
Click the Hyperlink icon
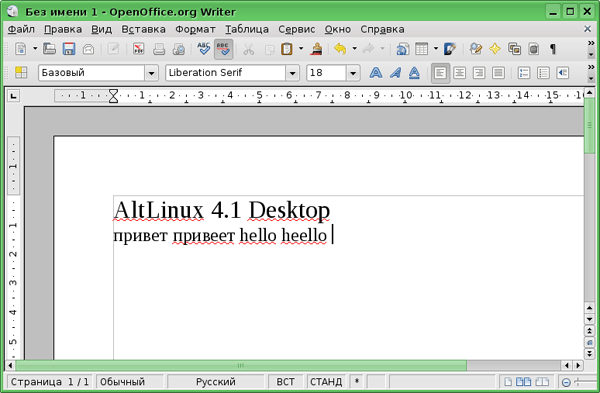point(402,49)
